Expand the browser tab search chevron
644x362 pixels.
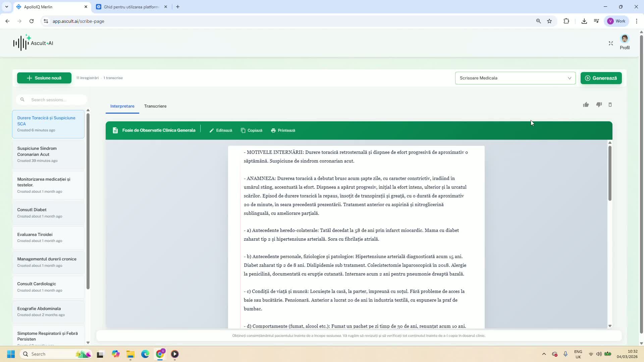click(x=6, y=7)
